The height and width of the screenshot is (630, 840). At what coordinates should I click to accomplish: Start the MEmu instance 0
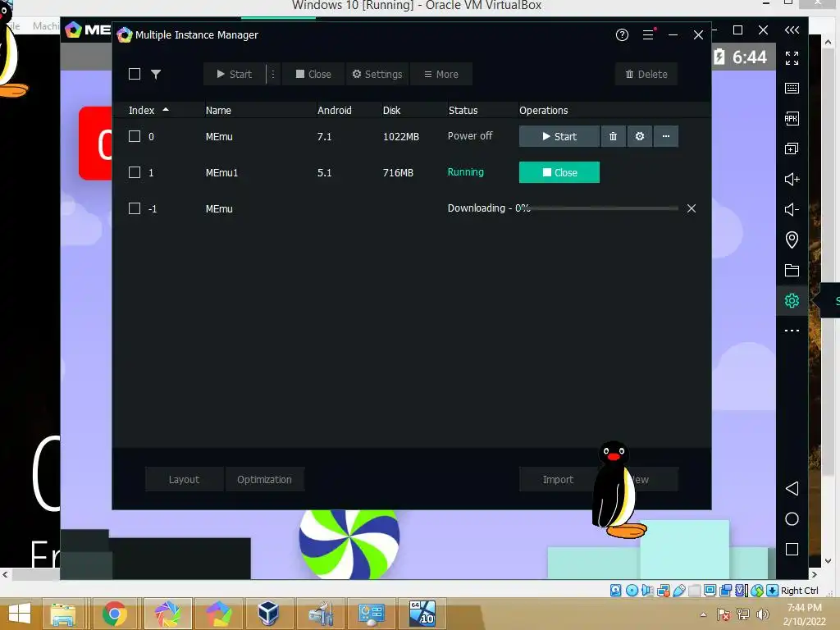559,136
